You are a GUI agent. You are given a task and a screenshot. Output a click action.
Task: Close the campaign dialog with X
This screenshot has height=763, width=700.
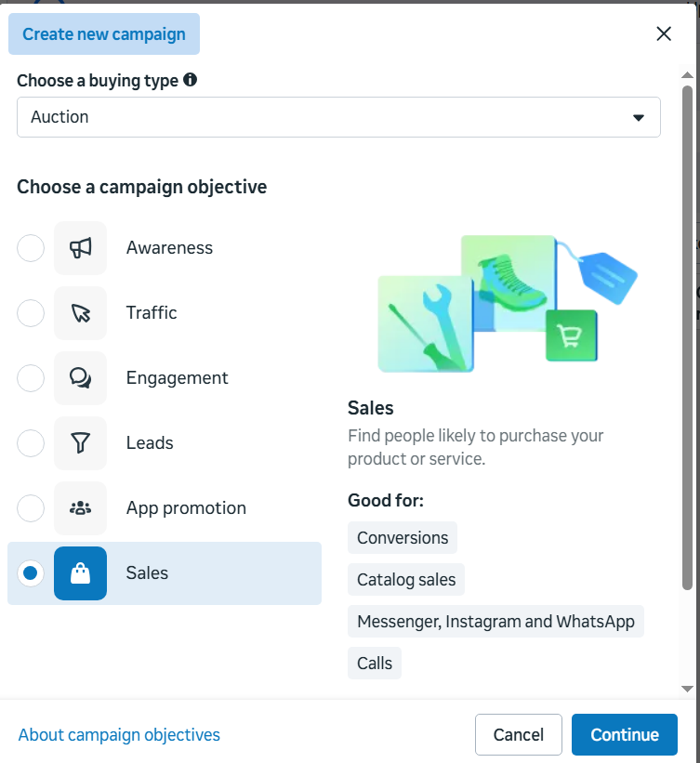[664, 34]
